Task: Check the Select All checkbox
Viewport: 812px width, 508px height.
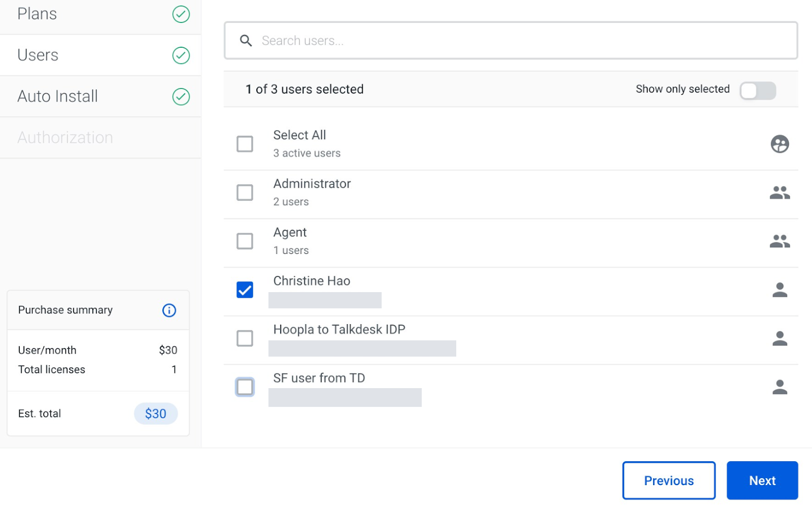Action: click(x=245, y=144)
